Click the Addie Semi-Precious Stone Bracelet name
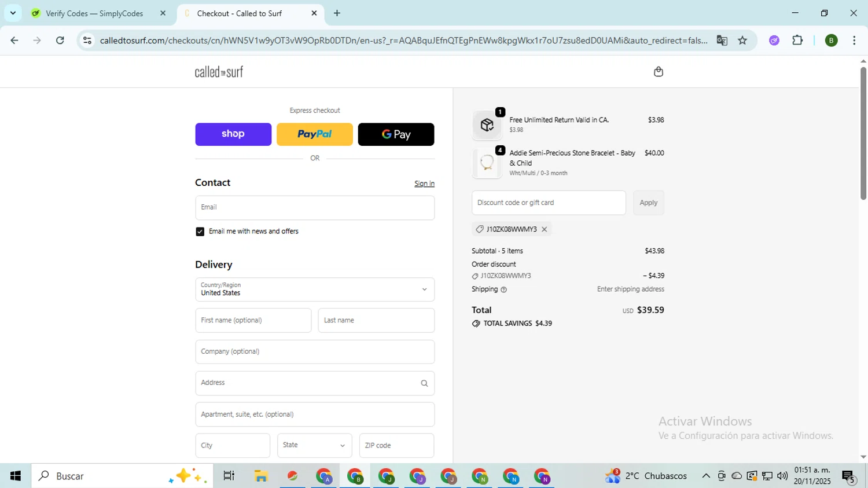The image size is (868, 488). 572,158
